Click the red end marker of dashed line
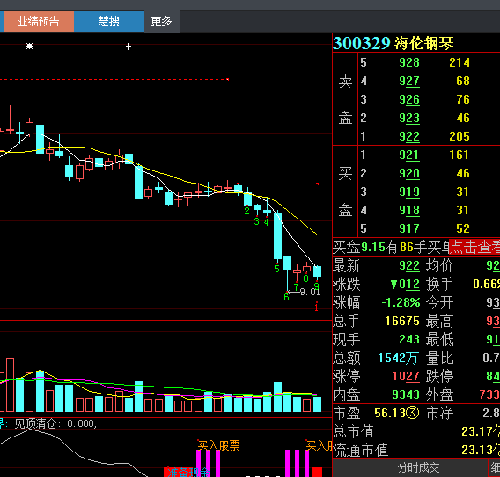This screenshot has height=477, width=500. (x=228, y=79)
